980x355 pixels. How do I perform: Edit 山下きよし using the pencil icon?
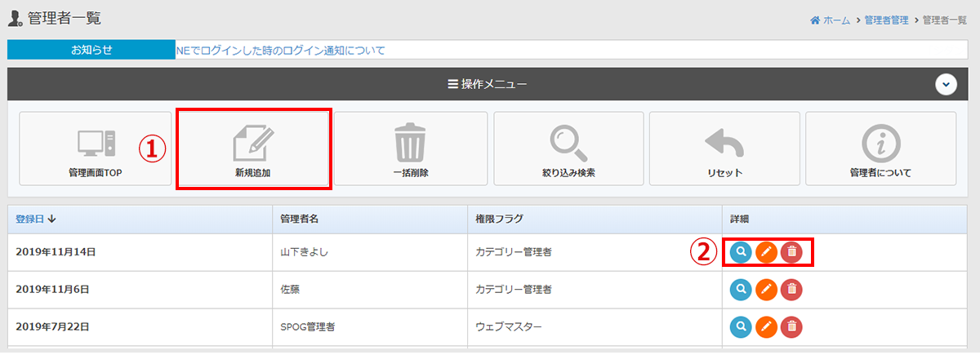[766, 253]
